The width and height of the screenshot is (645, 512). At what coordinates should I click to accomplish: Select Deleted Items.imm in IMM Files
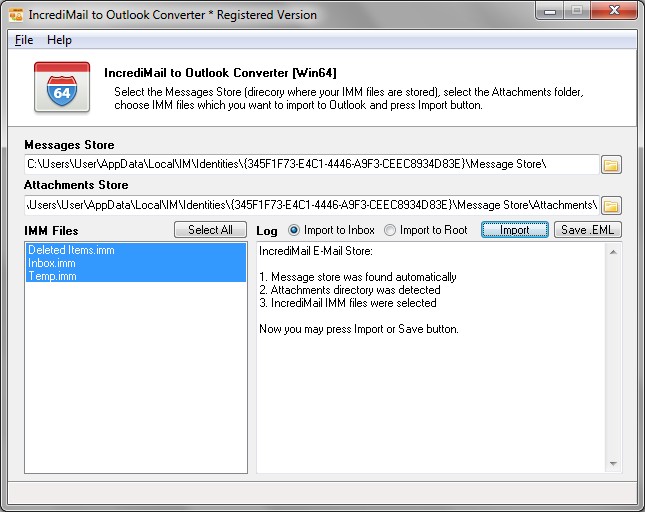pyautogui.click(x=136, y=250)
